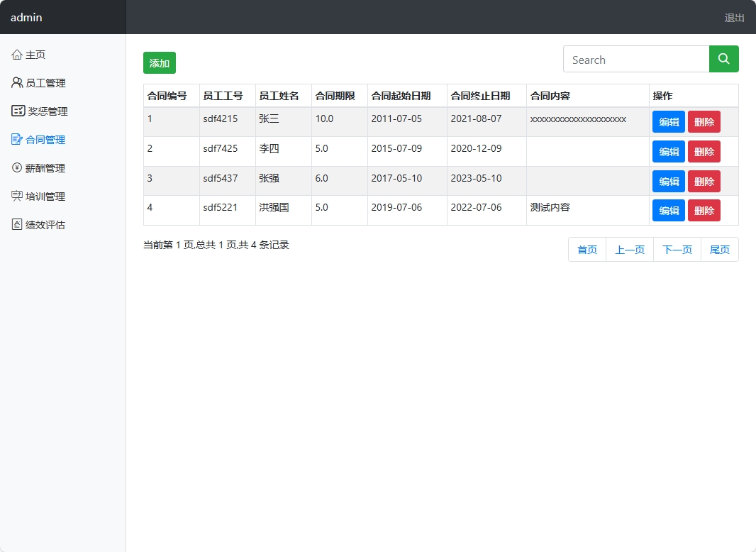Click the performance icon beside 绩效评估
756x552 pixels.
click(x=17, y=224)
